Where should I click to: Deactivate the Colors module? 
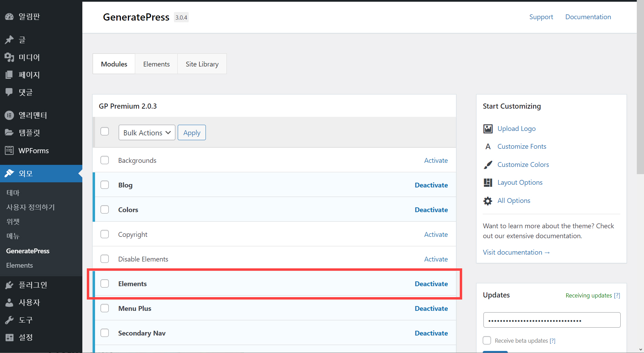(x=431, y=210)
